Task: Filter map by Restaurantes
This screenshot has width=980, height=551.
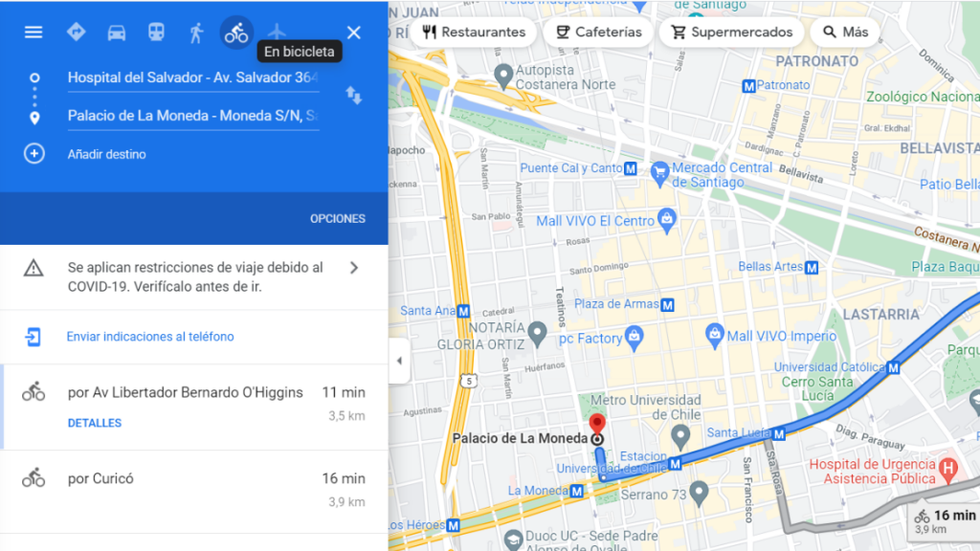Action: pyautogui.click(x=474, y=32)
